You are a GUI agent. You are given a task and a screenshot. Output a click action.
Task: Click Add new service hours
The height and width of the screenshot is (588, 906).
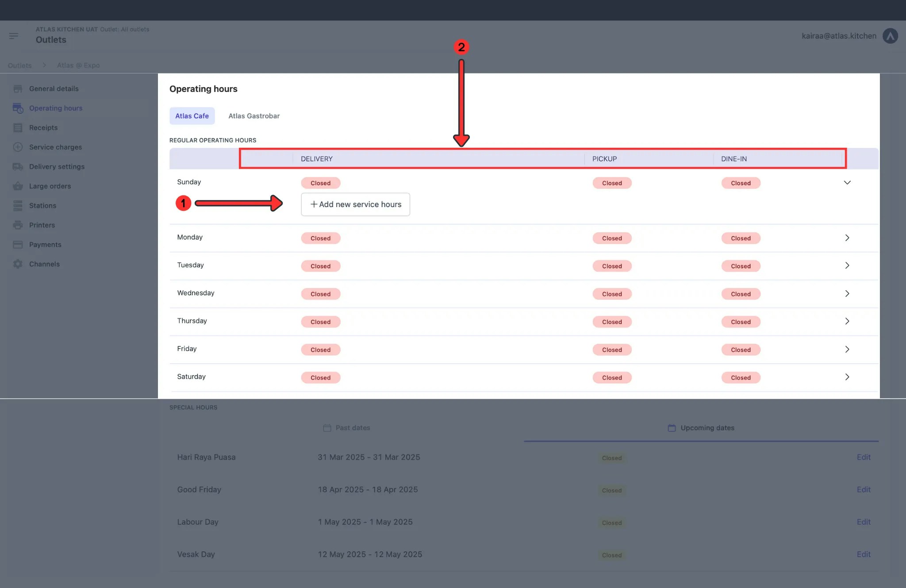tap(355, 204)
